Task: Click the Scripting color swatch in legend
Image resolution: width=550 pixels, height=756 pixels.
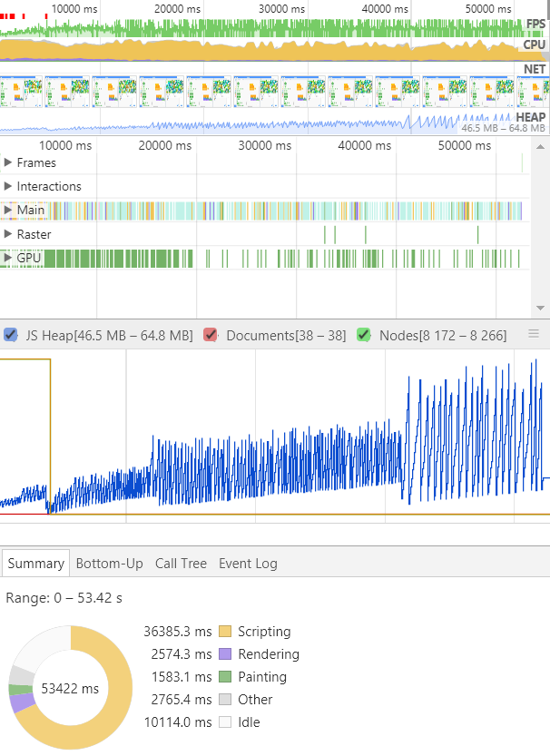Action: pyautogui.click(x=225, y=631)
